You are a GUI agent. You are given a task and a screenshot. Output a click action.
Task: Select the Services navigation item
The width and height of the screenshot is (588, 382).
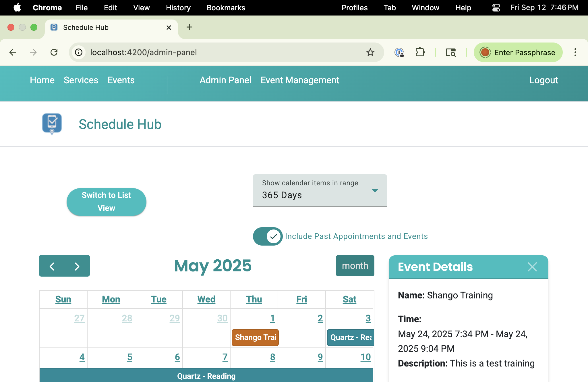tap(81, 80)
